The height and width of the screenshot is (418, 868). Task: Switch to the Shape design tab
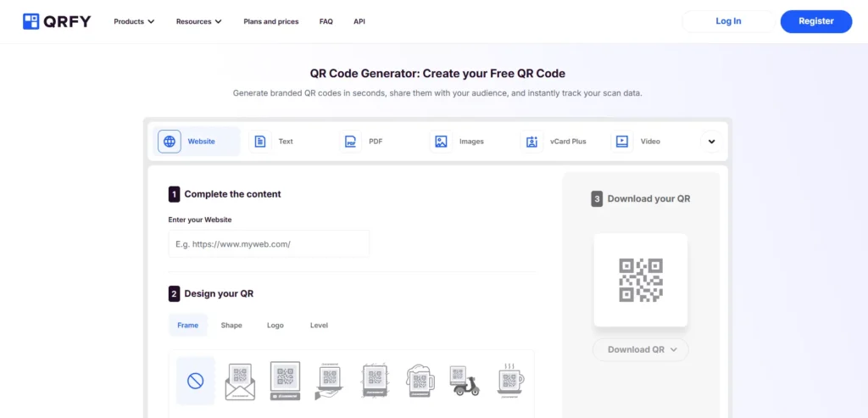(x=231, y=325)
